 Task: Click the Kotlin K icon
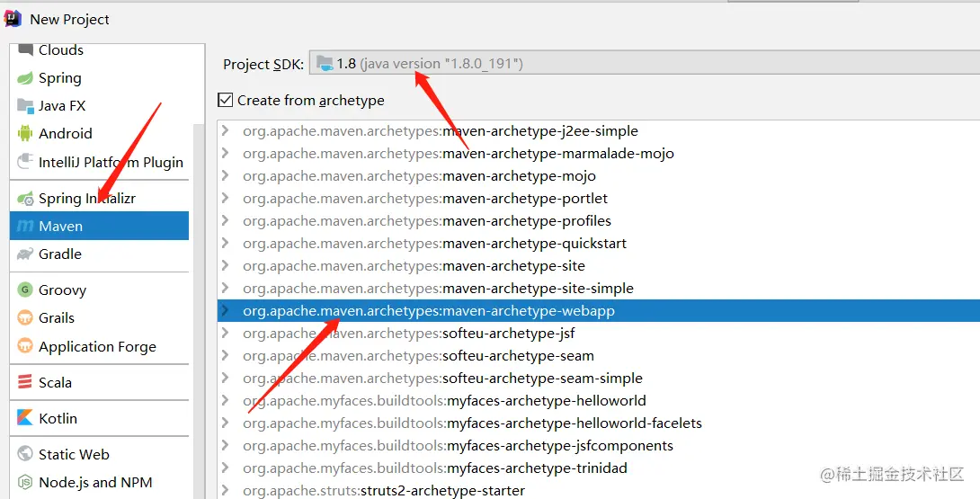tap(25, 418)
